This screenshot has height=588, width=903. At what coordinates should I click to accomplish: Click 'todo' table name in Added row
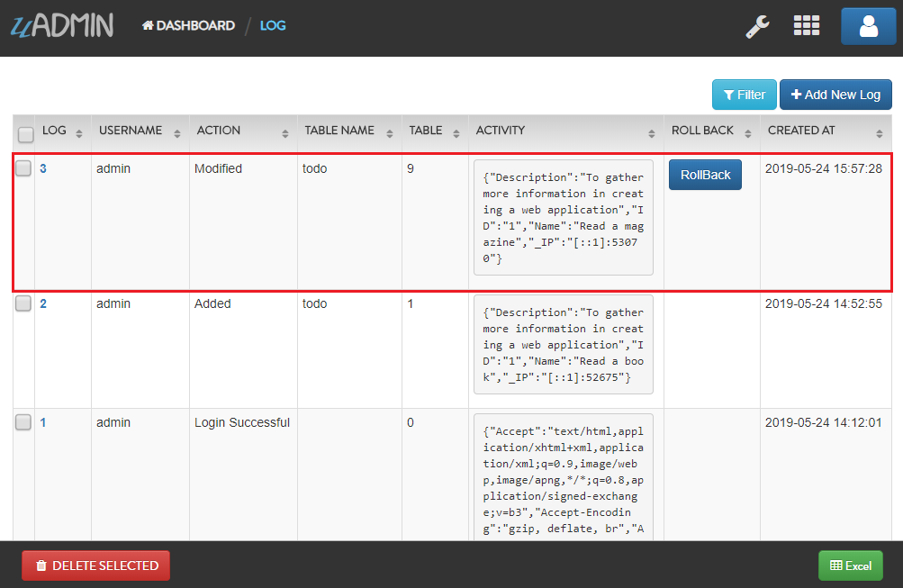click(314, 303)
